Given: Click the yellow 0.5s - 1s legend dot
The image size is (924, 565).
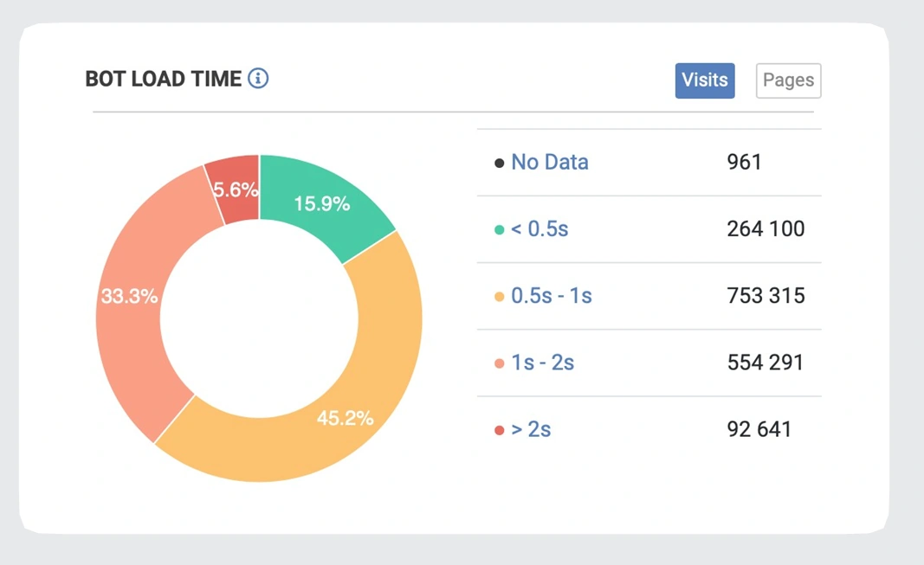Looking at the screenshot, I should coord(499,297).
